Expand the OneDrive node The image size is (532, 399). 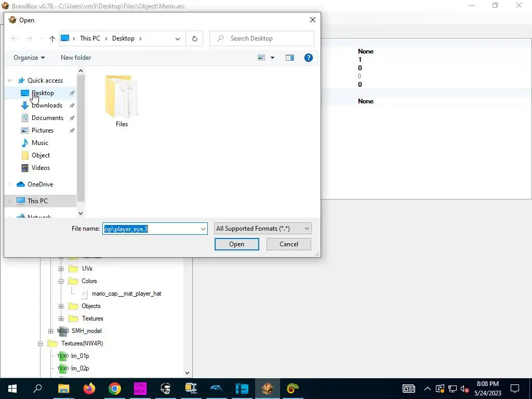pos(10,184)
